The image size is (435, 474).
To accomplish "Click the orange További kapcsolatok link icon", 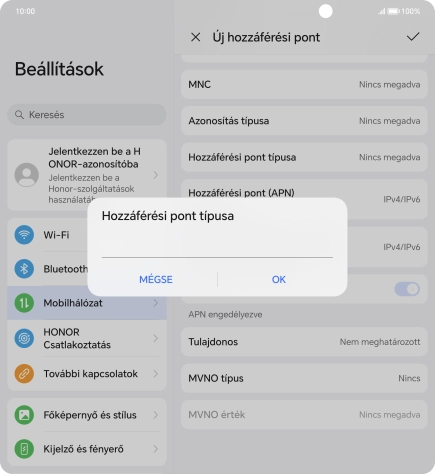I will 24,373.
